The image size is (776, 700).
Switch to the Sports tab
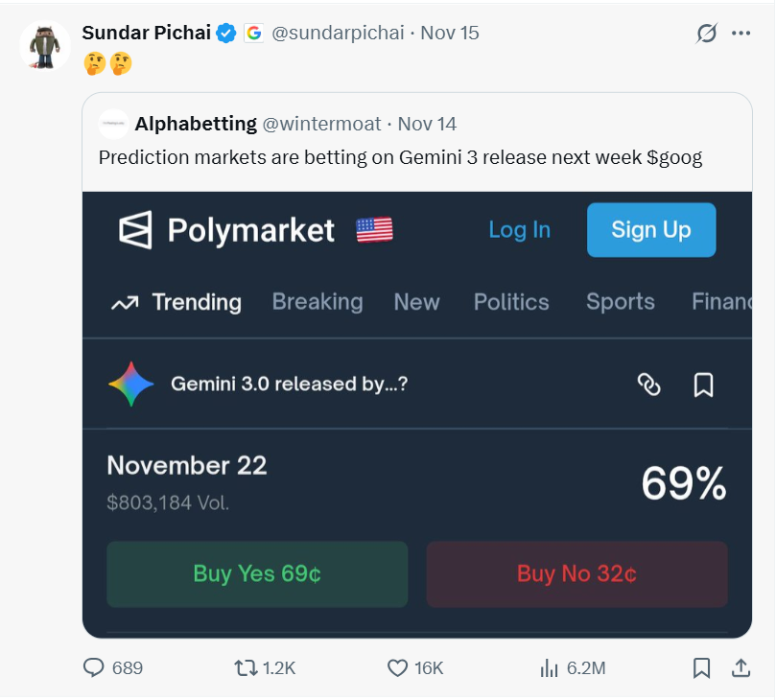619,301
